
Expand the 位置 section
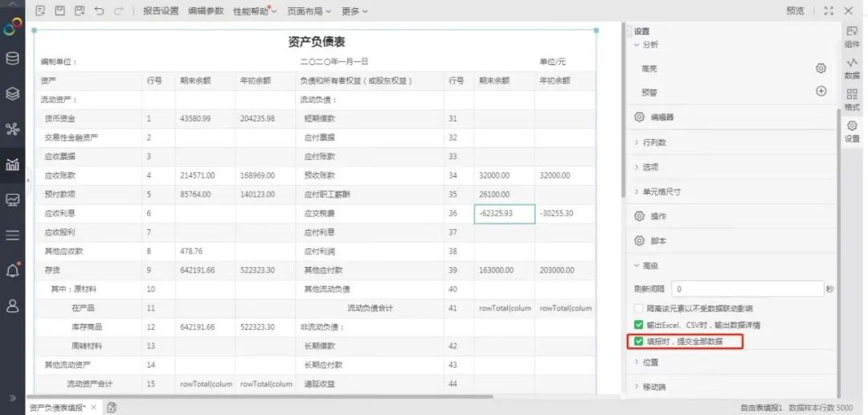click(646, 363)
